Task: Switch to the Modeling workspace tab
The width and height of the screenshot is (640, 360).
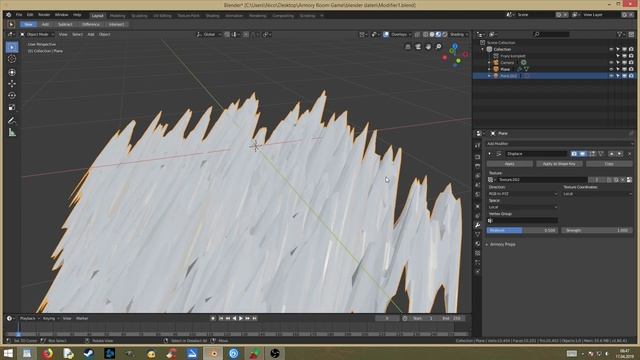Action: pyautogui.click(x=118, y=16)
